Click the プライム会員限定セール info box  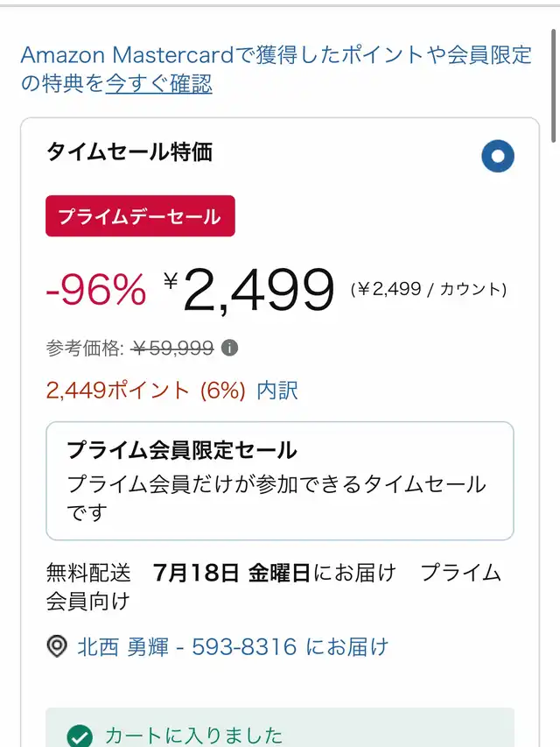[x=279, y=481]
